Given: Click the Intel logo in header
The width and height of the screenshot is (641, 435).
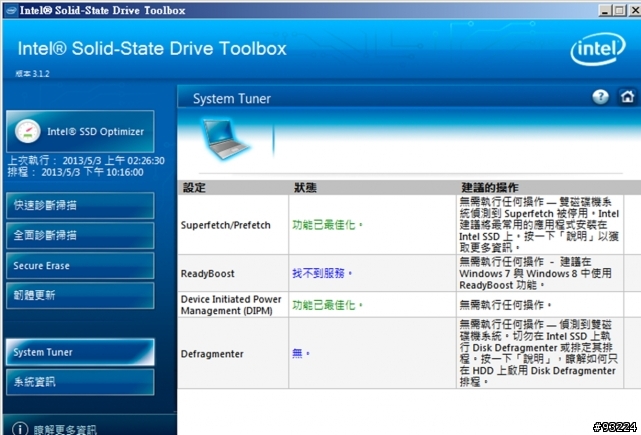Looking at the screenshot, I should coord(598,50).
